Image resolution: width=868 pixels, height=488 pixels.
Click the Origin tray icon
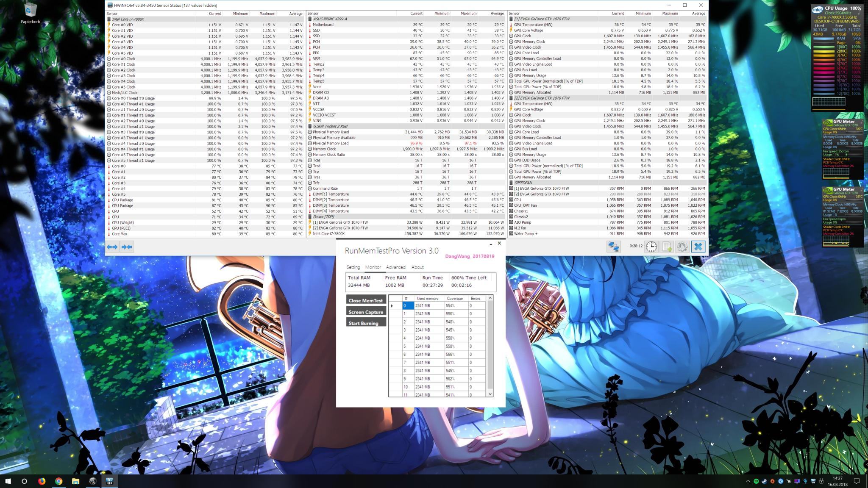[x=772, y=481]
